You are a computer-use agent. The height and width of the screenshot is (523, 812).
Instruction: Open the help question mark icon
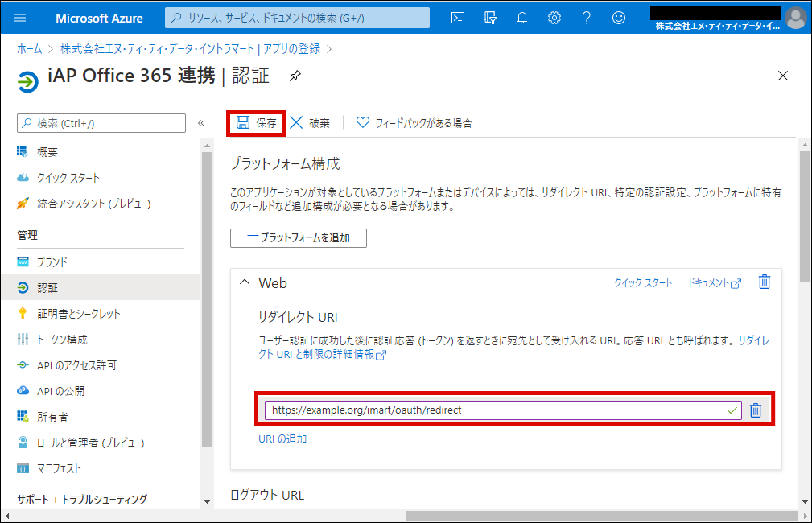[x=586, y=19]
